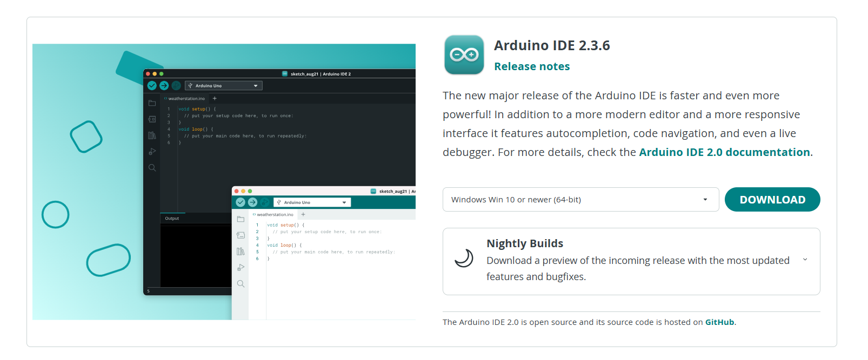Click the Verify checkmark in the light IDE window

pos(241,202)
